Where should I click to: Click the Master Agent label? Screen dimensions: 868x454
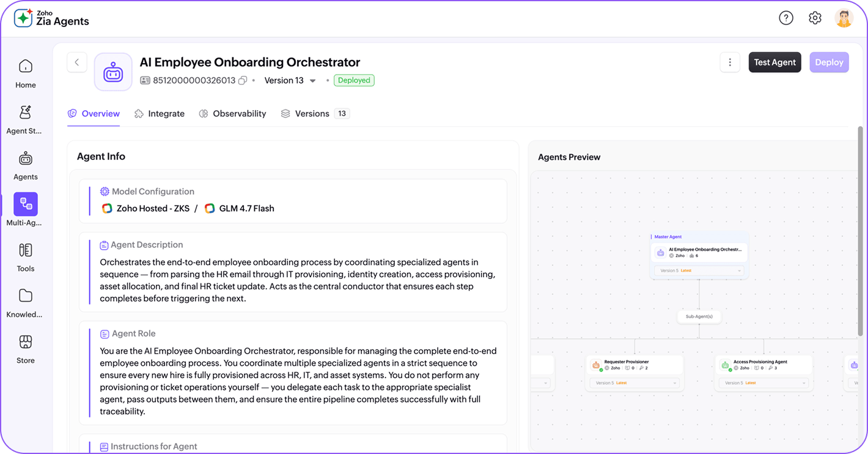[668, 237]
